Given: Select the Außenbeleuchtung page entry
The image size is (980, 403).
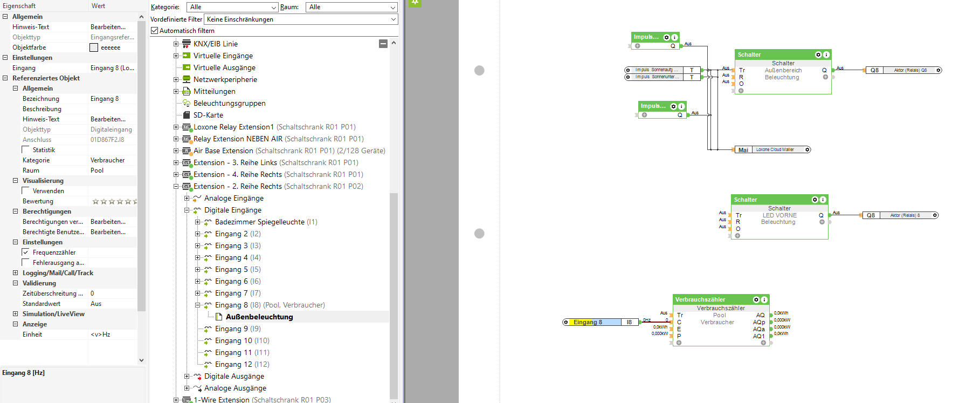Looking at the screenshot, I should [x=259, y=317].
